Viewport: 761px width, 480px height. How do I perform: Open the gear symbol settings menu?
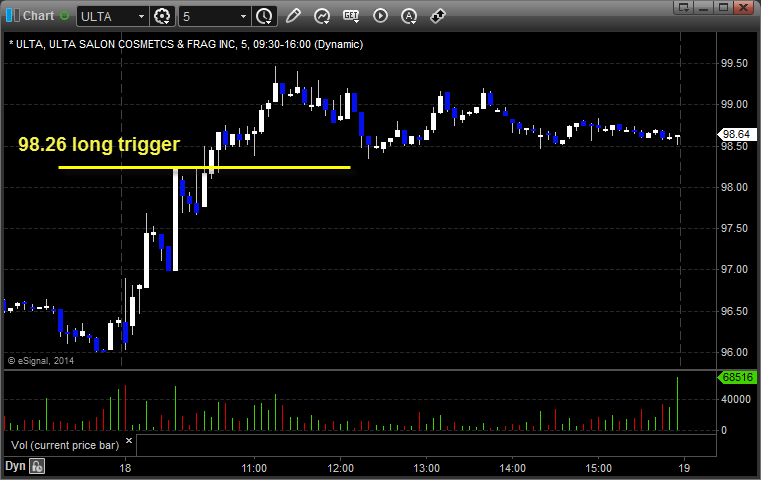click(162, 16)
